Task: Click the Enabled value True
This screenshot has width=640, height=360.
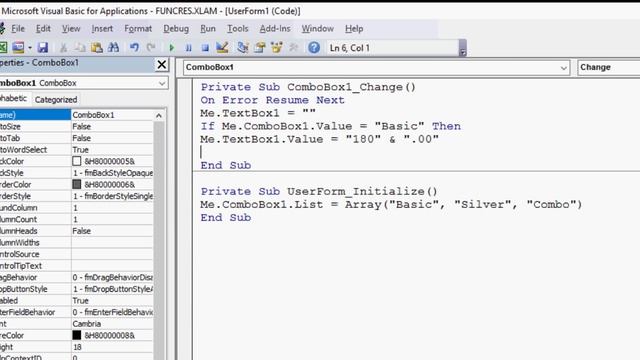Action: point(112,300)
